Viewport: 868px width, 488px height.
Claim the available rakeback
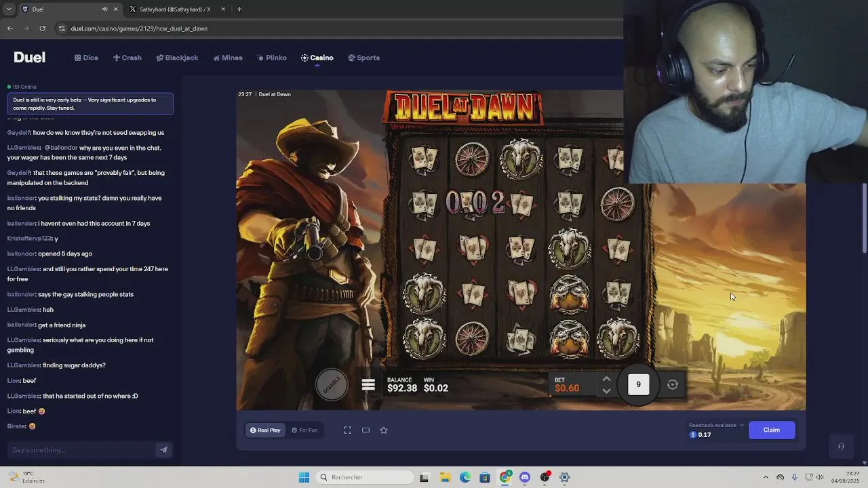point(772,430)
